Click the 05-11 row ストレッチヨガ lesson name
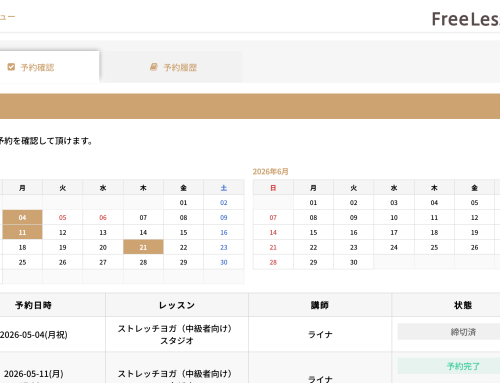This screenshot has width=500, height=383. tap(175, 374)
